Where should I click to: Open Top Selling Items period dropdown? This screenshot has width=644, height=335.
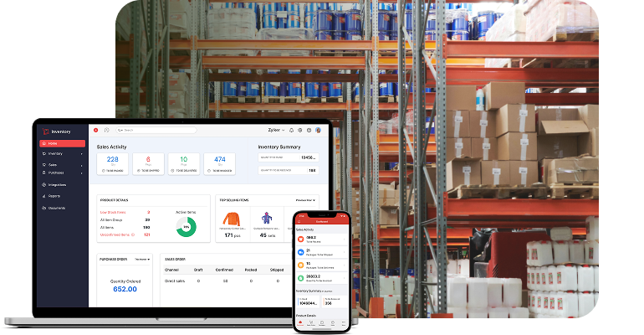point(305,200)
